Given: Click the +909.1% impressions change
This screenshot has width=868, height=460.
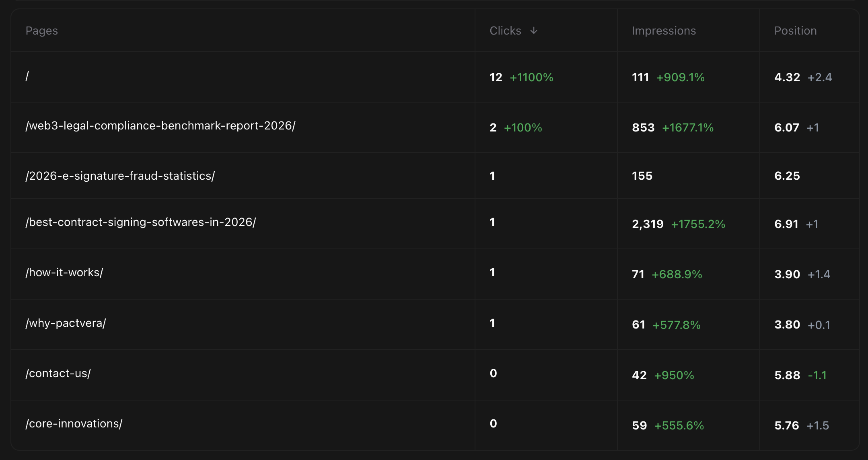Looking at the screenshot, I should (681, 77).
